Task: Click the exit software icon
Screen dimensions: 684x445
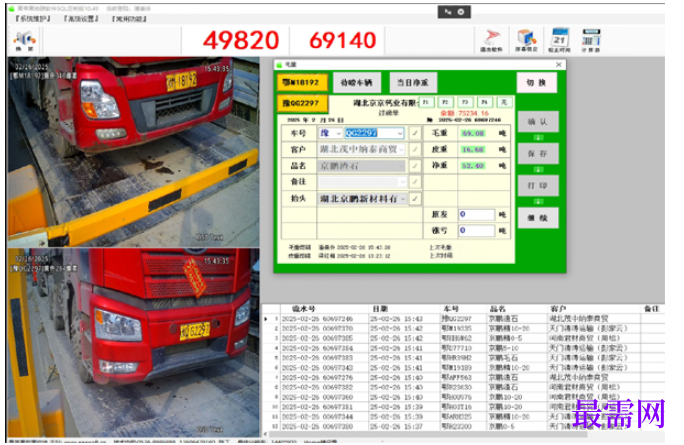Action: click(x=492, y=40)
